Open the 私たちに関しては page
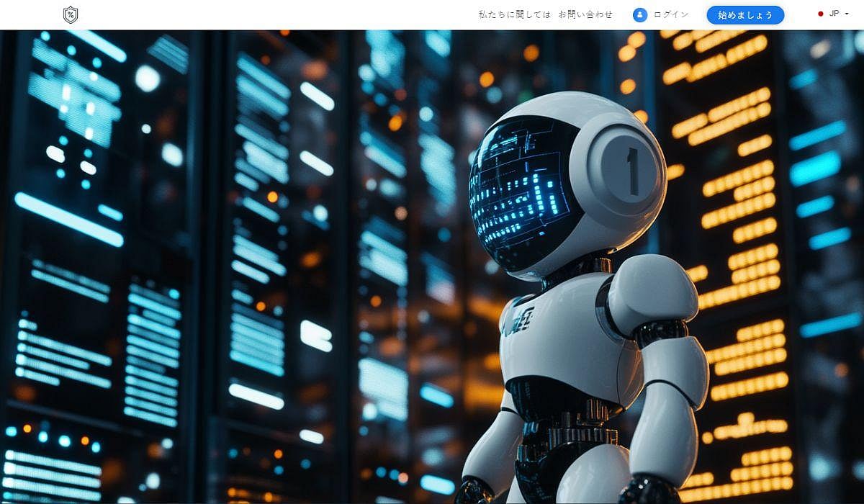The height and width of the screenshot is (504, 864). click(514, 14)
